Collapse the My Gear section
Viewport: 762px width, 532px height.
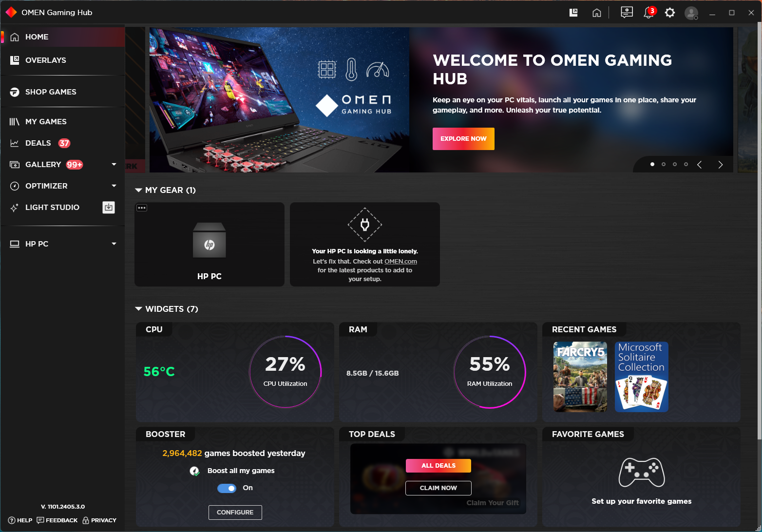pyautogui.click(x=139, y=190)
